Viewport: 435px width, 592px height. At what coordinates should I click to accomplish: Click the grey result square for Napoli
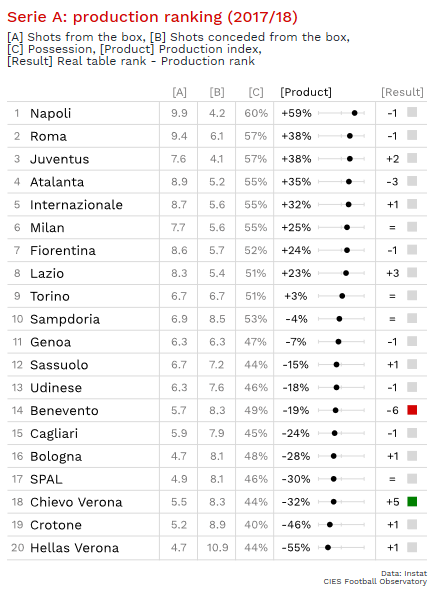tap(412, 112)
